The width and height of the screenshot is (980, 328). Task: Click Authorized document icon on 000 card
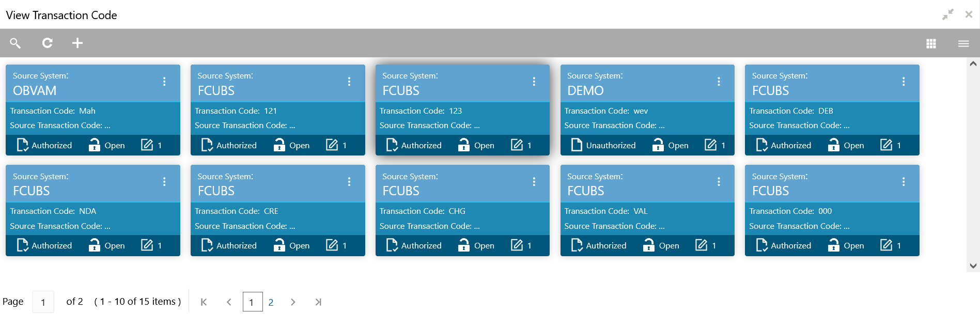coord(761,245)
